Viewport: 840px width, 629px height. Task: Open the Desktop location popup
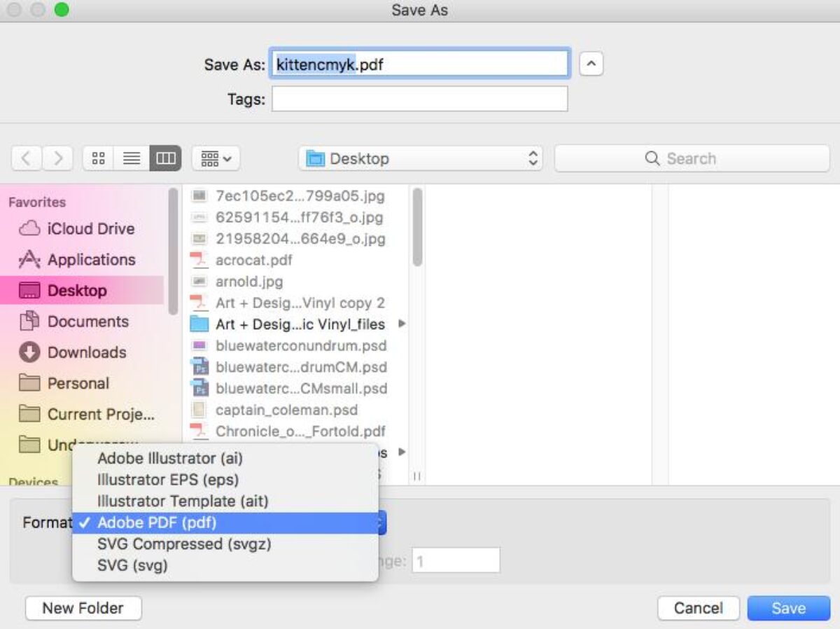click(421, 158)
